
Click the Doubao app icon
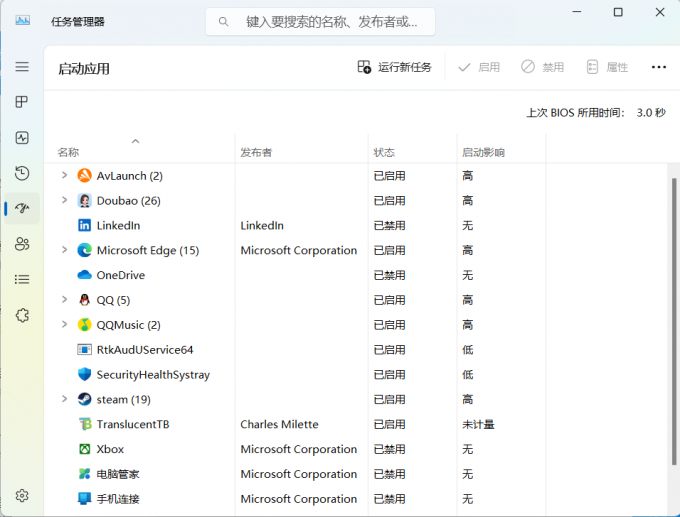point(85,200)
